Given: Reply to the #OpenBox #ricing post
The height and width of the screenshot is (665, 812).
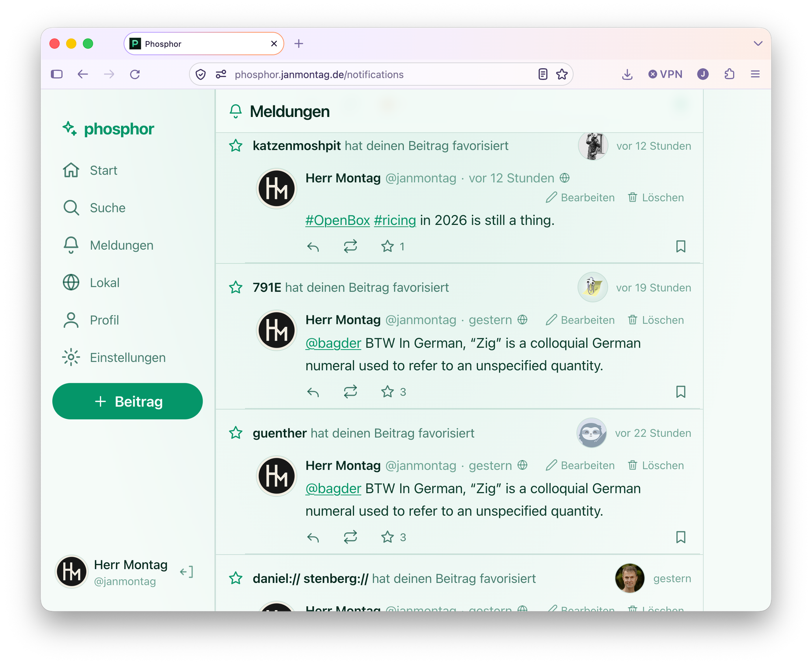Looking at the screenshot, I should (313, 246).
